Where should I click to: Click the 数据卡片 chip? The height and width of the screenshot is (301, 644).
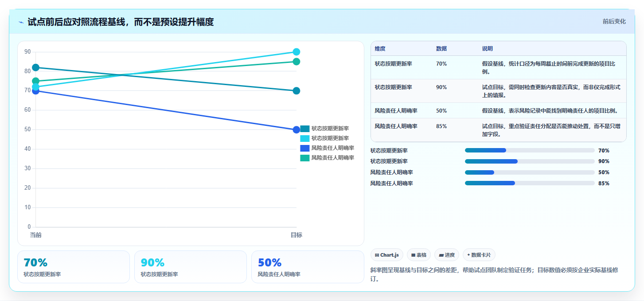point(479,255)
